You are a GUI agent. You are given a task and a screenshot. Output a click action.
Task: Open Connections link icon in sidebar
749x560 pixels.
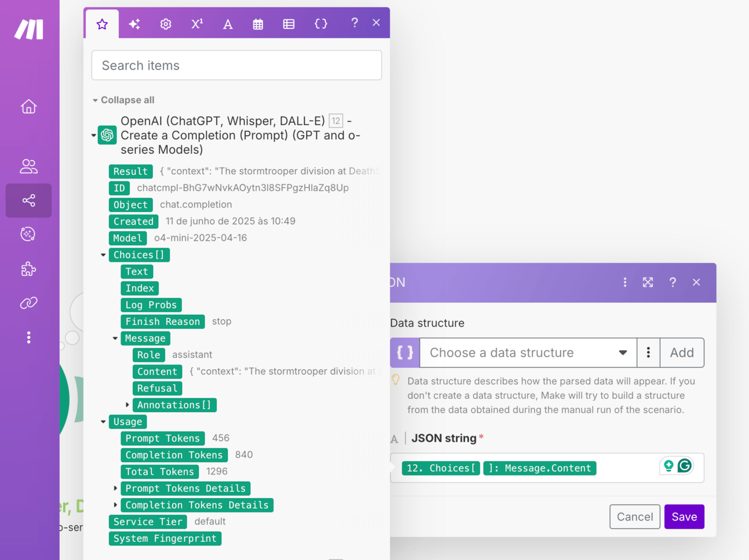(x=28, y=303)
